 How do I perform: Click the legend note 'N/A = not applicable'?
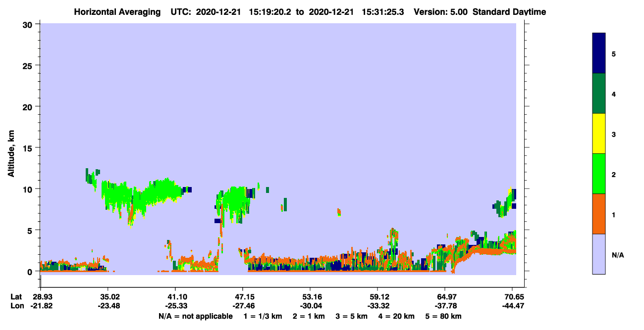tap(195, 316)
